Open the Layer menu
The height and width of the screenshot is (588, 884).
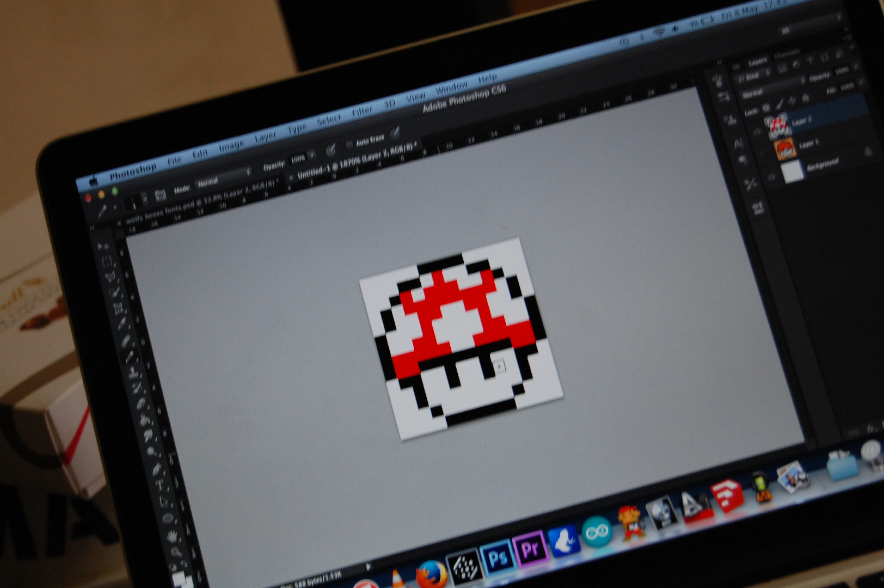(x=265, y=137)
